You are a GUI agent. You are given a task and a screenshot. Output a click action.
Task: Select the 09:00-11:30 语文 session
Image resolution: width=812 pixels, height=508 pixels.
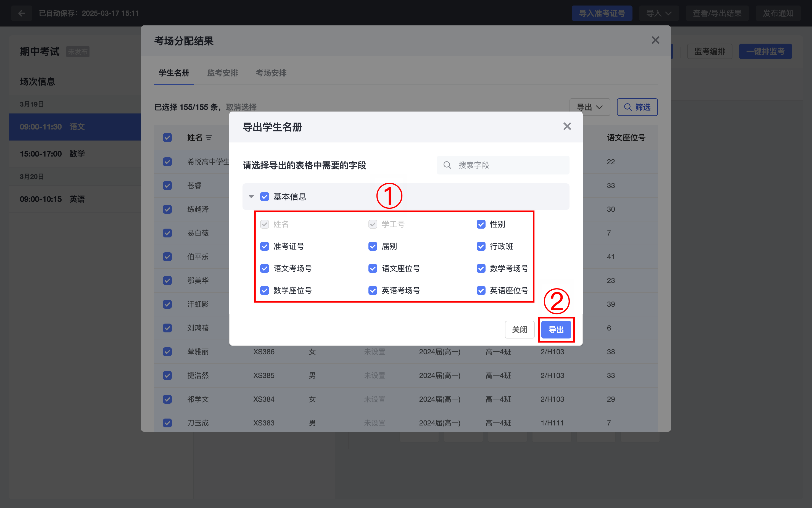pos(75,127)
